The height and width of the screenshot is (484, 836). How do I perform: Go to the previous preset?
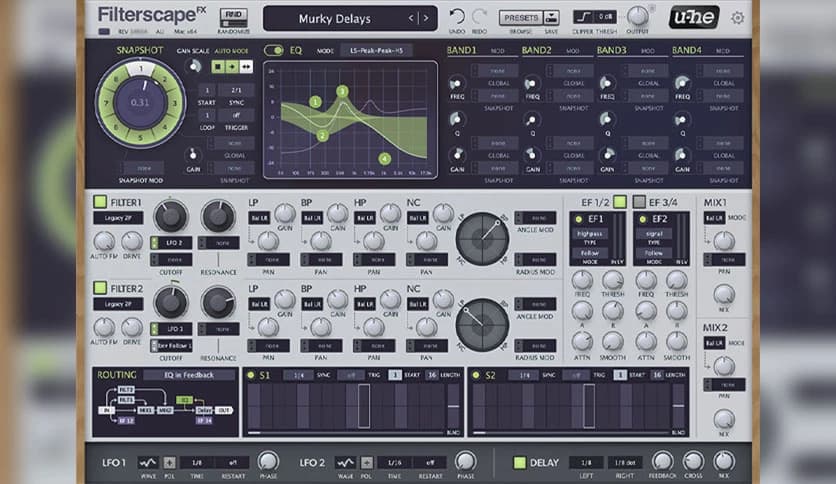click(x=411, y=18)
